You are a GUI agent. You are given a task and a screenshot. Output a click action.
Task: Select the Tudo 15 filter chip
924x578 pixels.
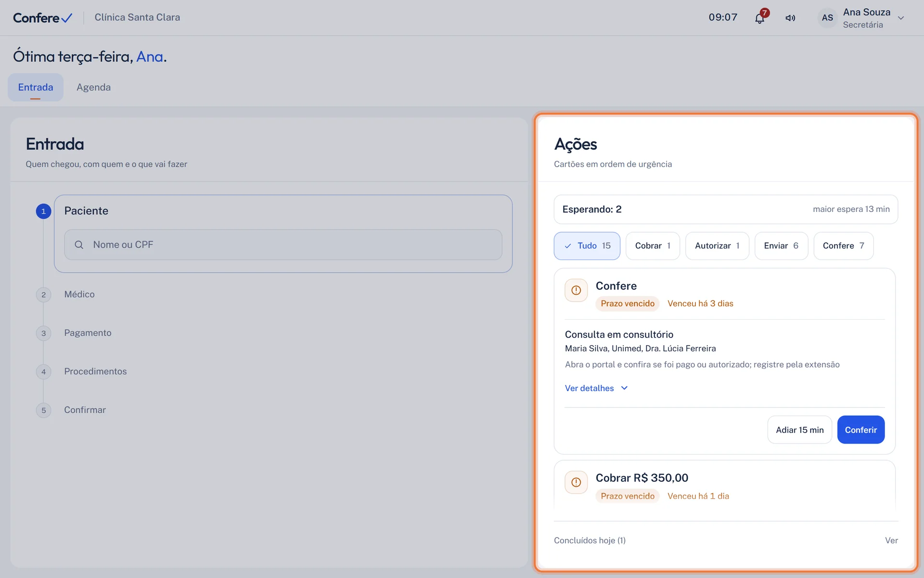click(x=587, y=246)
